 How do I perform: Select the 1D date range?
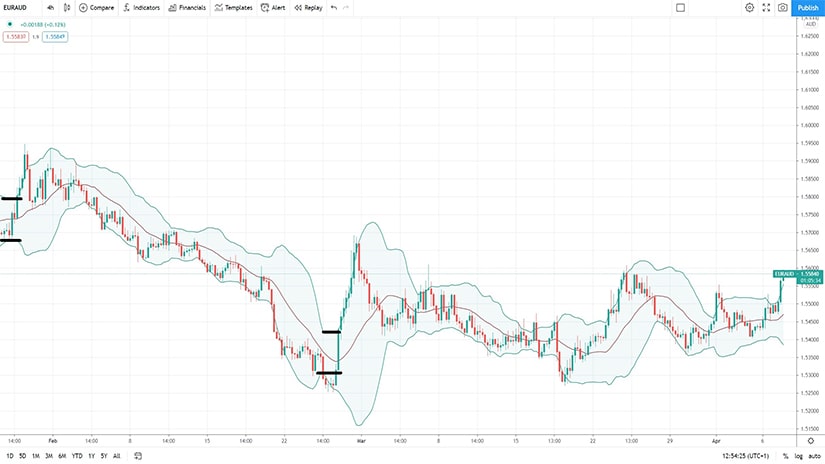click(x=9, y=456)
